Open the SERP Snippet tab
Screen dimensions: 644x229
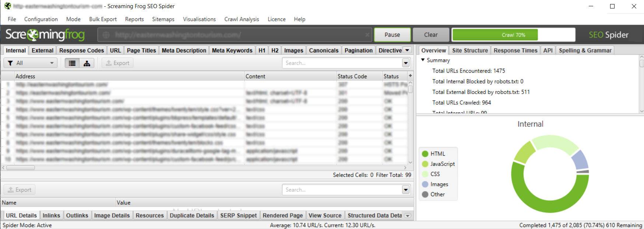click(238, 215)
